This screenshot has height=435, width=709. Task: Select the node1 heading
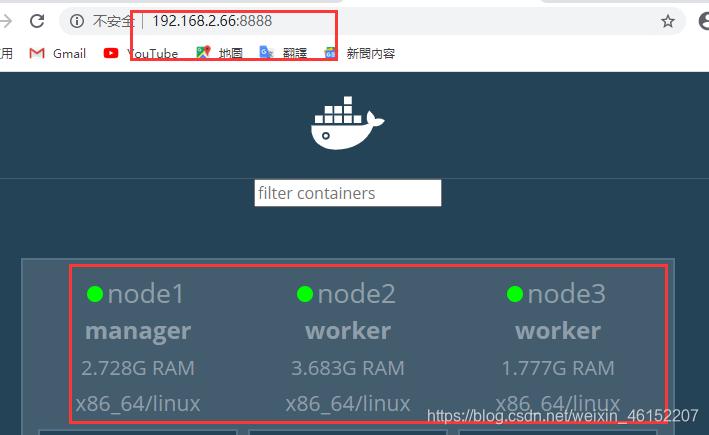click(x=146, y=294)
